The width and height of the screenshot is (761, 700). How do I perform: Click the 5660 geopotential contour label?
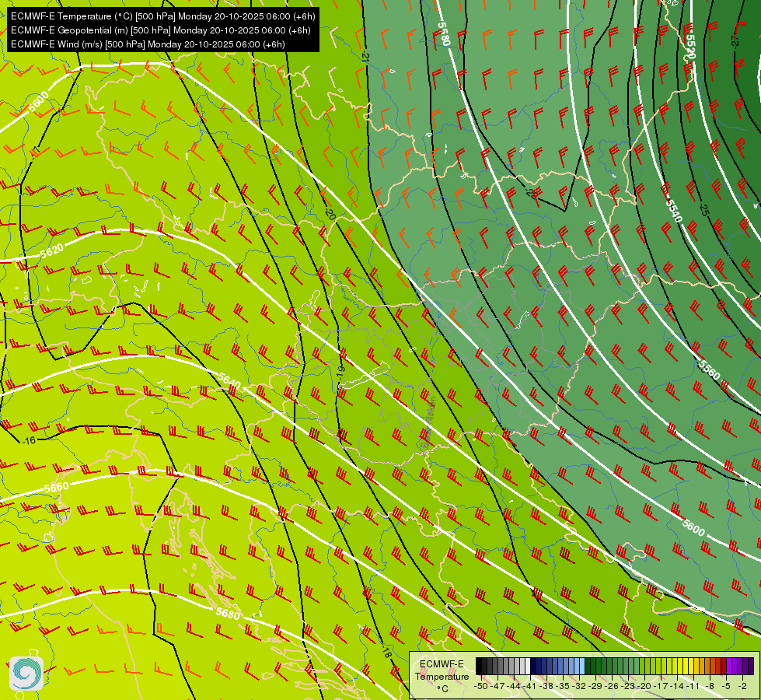(56, 487)
